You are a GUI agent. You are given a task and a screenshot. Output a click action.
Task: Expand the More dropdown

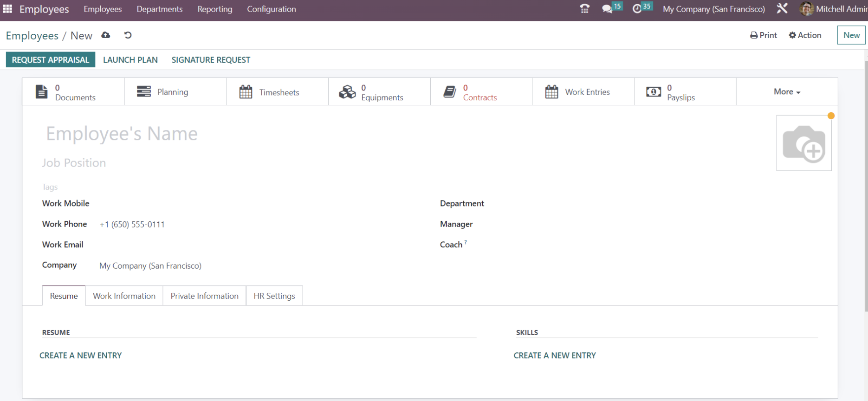tap(787, 92)
